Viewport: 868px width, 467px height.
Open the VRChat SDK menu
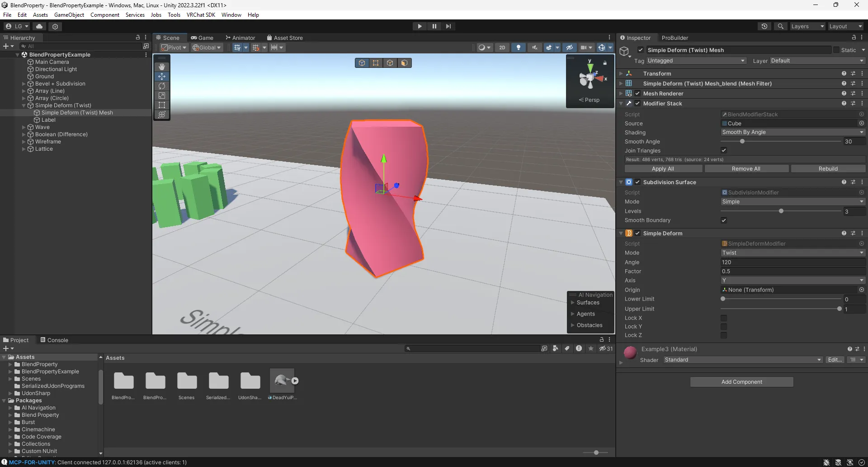(201, 15)
